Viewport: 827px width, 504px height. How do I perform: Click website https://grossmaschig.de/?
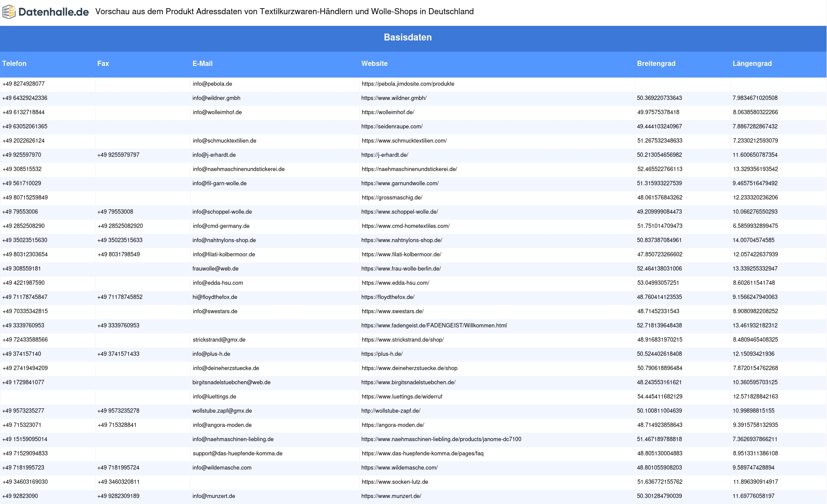click(x=392, y=198)
